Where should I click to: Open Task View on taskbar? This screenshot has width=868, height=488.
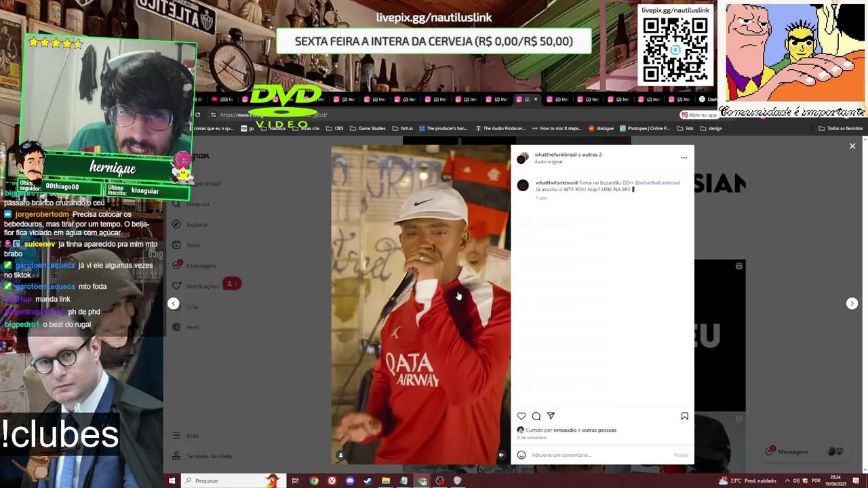(x=295, y=481)
